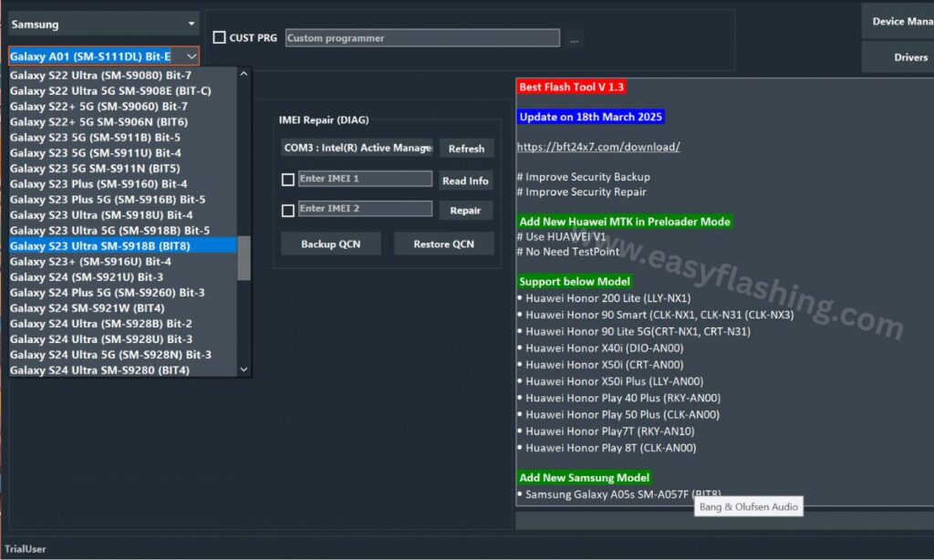Click the Read Info button
This screenshot has height=560, width=934.
(465, 180)
